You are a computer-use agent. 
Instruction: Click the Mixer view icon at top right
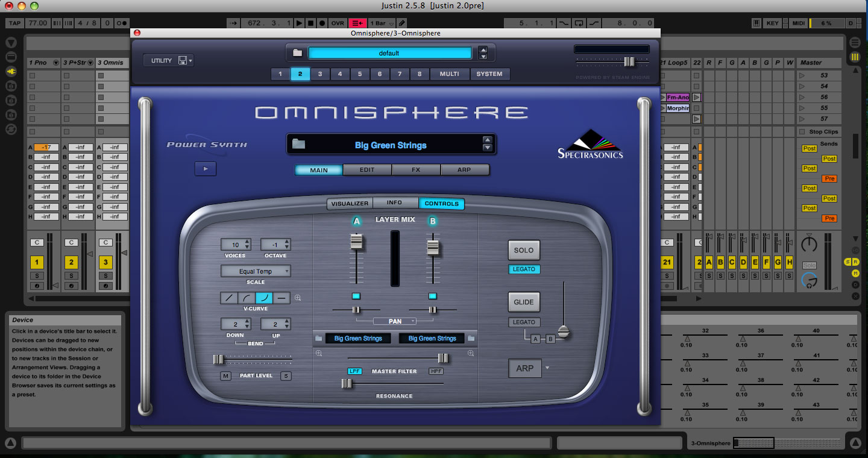point(854,56)
